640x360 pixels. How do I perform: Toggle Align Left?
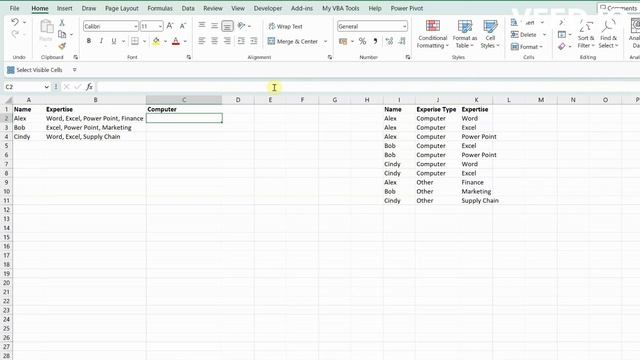click(x=202, y=41)
